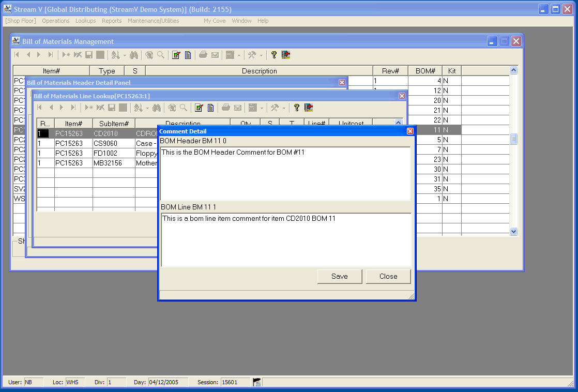Click magnifier icon in Bill of Materials Management toolbar
Image resolution: width=578 pixels, height=392 pixels.
coord(161,55)
